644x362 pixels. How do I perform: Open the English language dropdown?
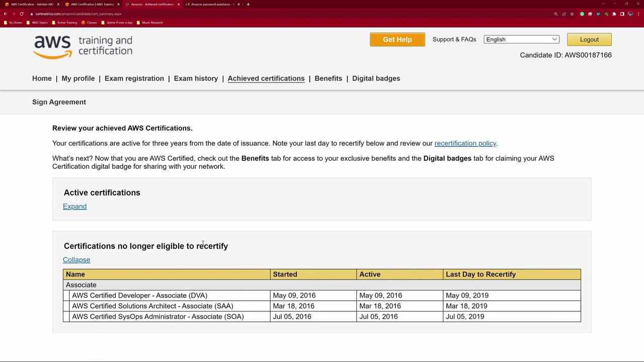coord(521,39)
